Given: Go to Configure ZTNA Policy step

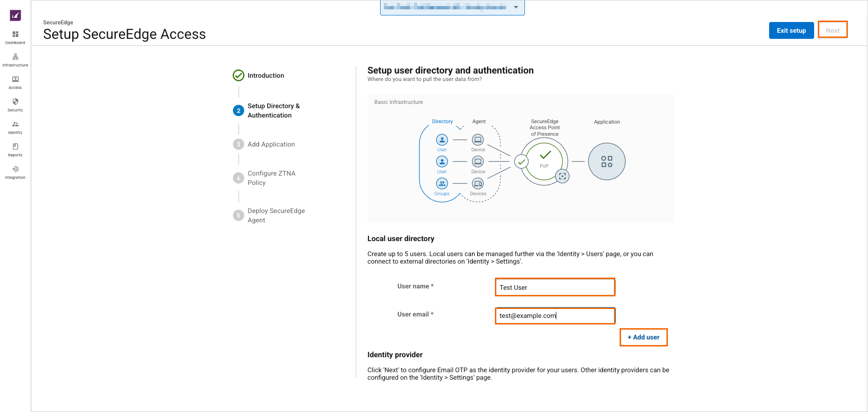Looking at the screenshot, I should pos(271,178).
